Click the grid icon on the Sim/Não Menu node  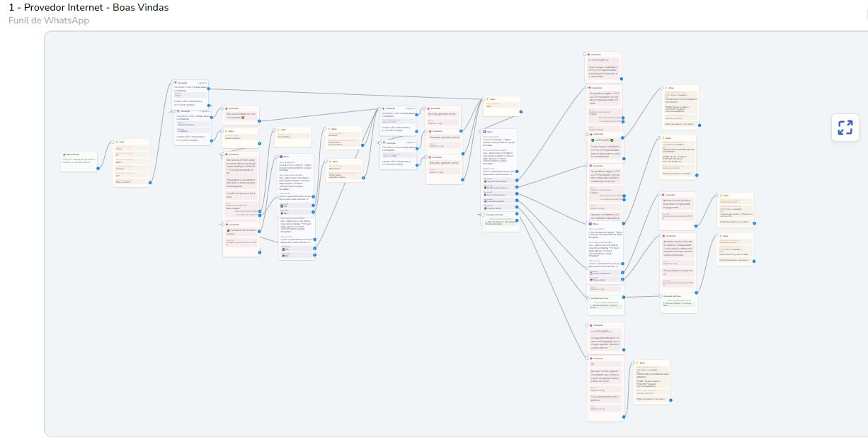click(281, 157)
